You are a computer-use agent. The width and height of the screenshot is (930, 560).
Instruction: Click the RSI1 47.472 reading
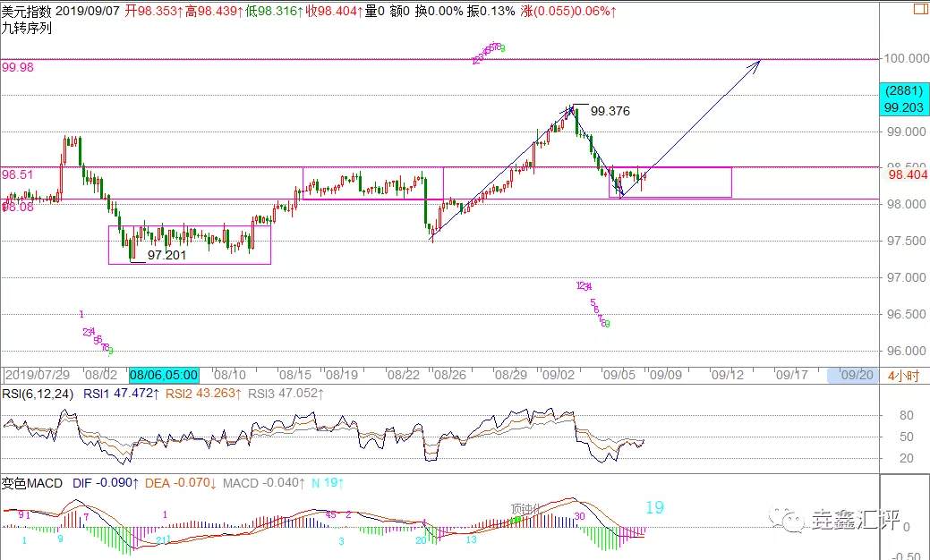[x=121, y=394]
